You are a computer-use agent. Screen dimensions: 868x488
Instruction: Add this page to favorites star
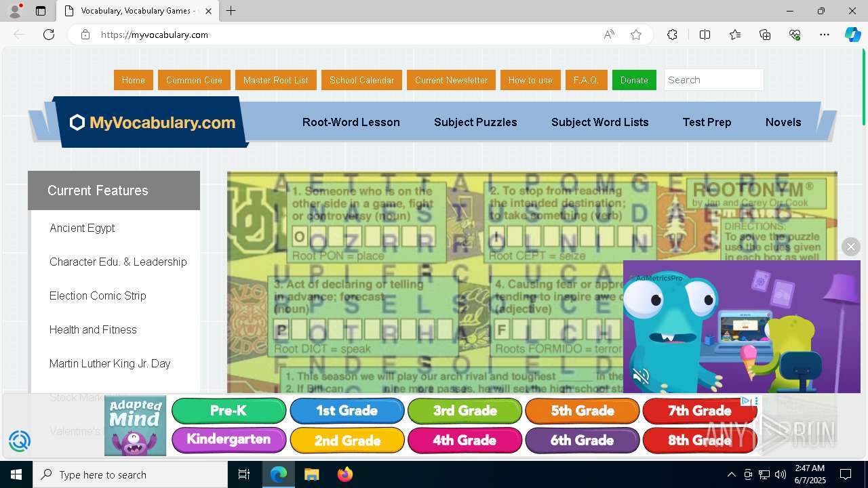(636, 35)
